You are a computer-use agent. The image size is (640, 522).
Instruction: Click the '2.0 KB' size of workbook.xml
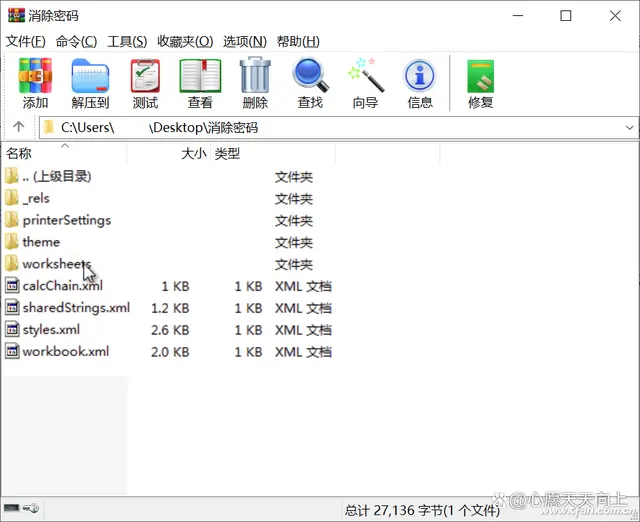click(x=170, y=352)
